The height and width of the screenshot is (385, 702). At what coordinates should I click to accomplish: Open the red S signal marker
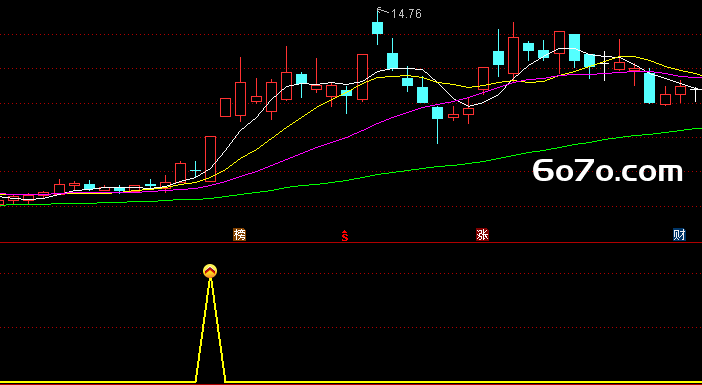tap(345, 235)
